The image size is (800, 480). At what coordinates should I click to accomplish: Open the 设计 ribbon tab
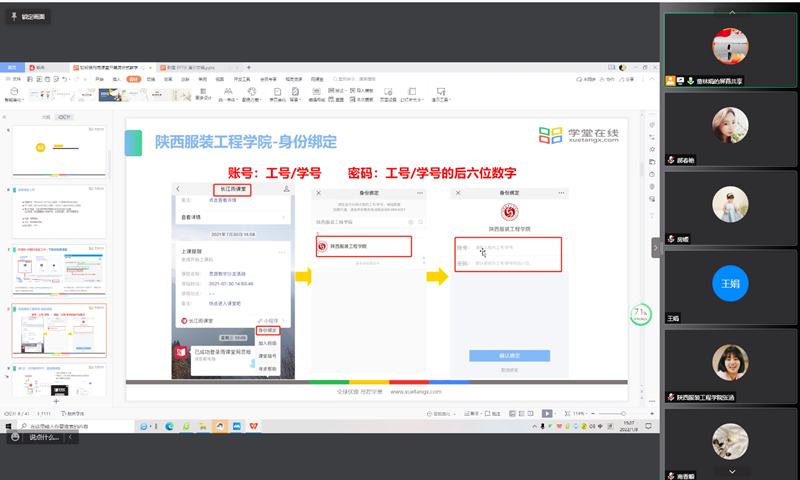134,78
